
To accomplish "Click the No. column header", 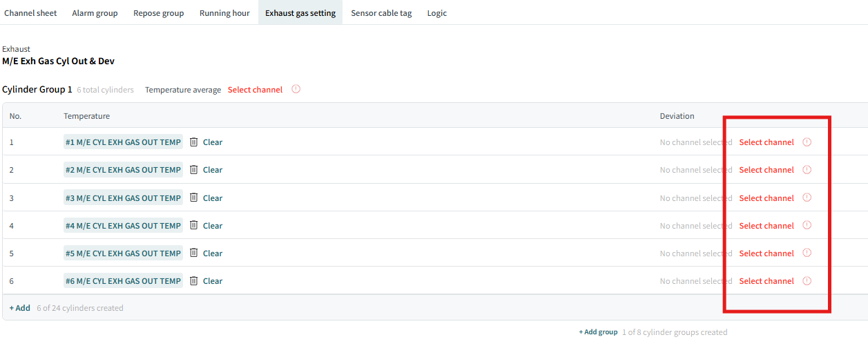I will 15,116.
